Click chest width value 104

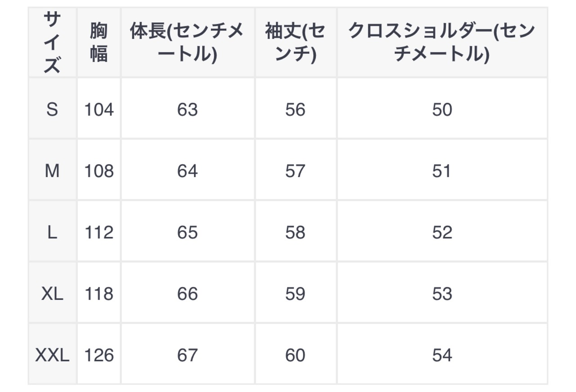(x=99, y=109)
